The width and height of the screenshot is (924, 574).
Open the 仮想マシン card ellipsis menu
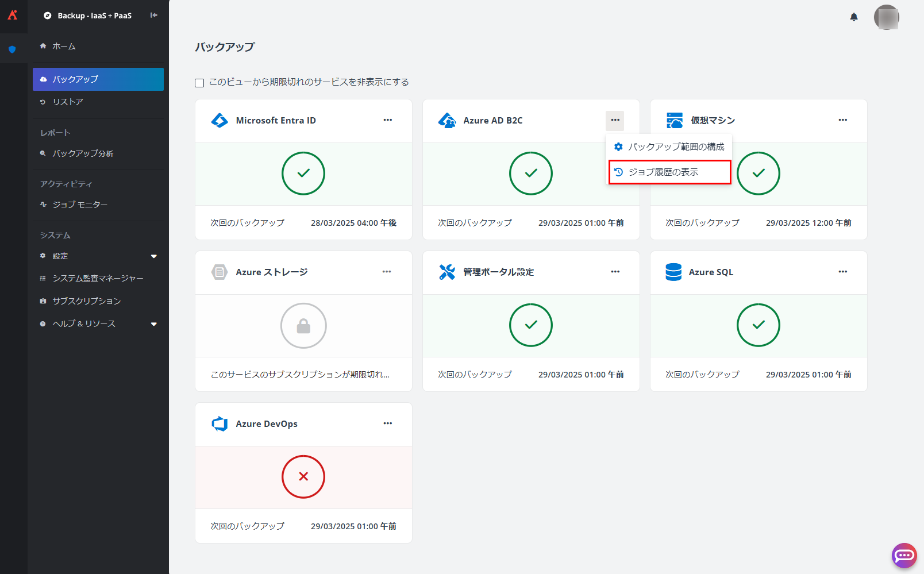842,120
